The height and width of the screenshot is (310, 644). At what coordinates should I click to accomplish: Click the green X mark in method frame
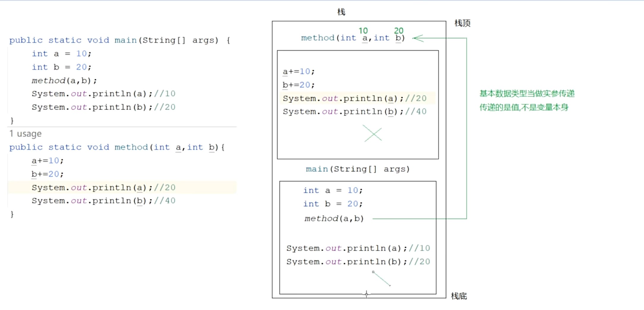tap(373, 134)
